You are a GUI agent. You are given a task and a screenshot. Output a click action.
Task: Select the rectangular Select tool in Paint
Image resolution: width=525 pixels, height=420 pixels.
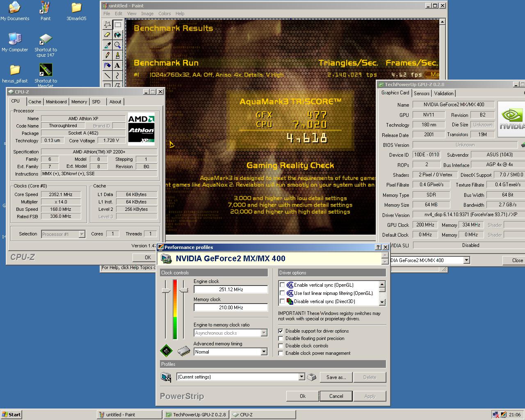pyautogui.click(x=118, y=25)
